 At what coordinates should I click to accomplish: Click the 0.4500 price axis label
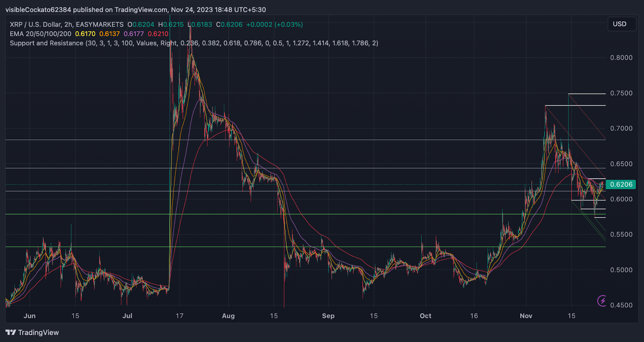coord(621,305)
